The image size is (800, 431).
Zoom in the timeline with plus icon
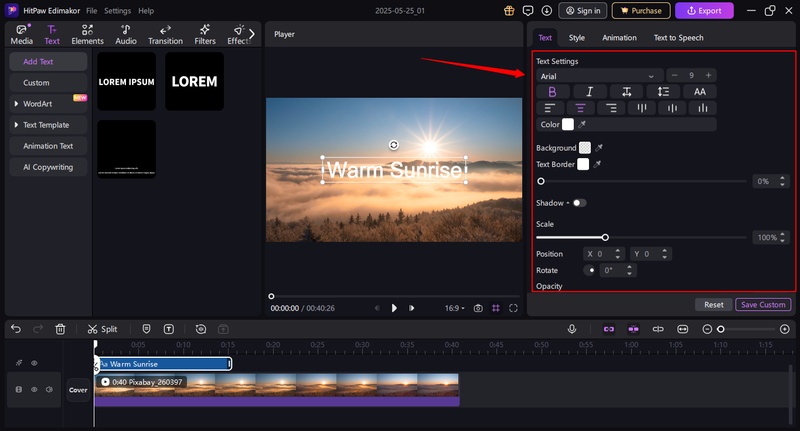785,329
